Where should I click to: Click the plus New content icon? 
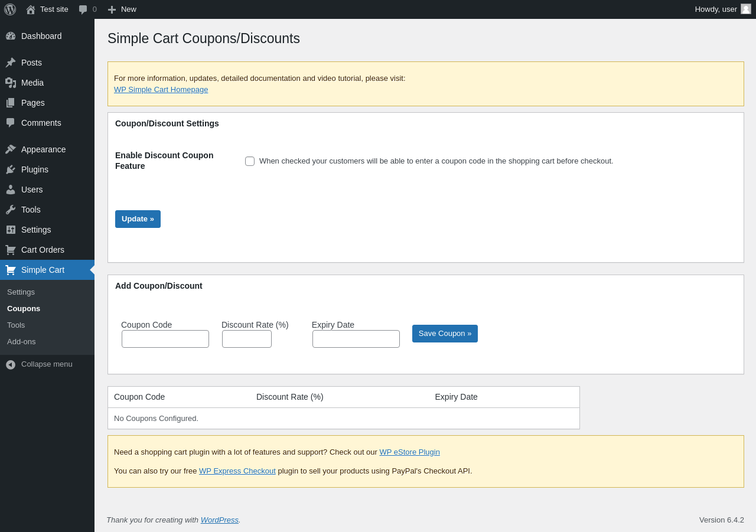pyautogui.click(x=112, y=9)
